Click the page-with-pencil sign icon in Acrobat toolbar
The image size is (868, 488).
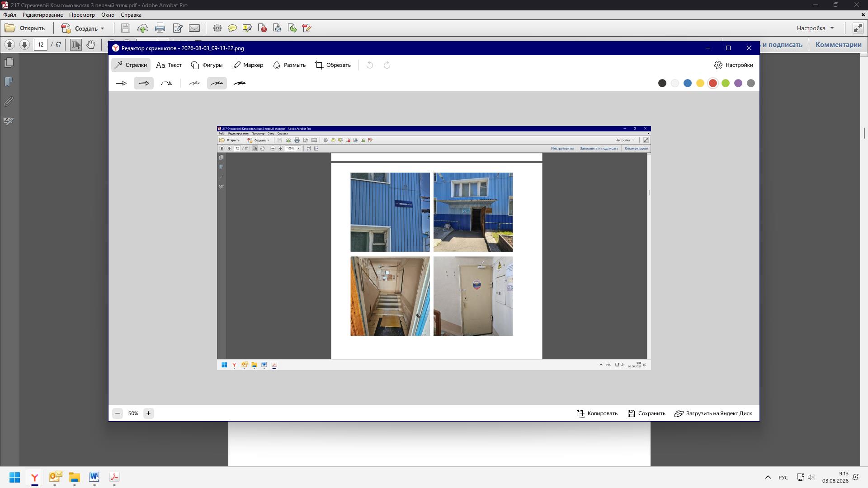click(178, 28)
